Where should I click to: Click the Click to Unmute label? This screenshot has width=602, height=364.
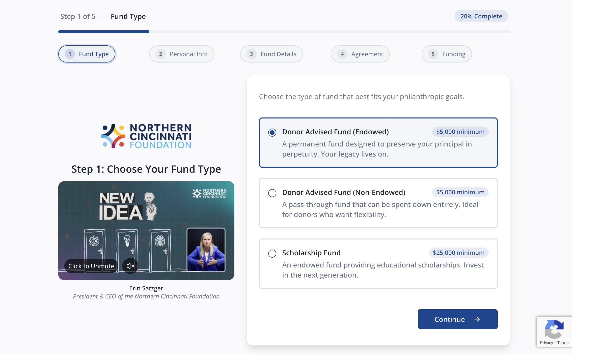point(91,266)
